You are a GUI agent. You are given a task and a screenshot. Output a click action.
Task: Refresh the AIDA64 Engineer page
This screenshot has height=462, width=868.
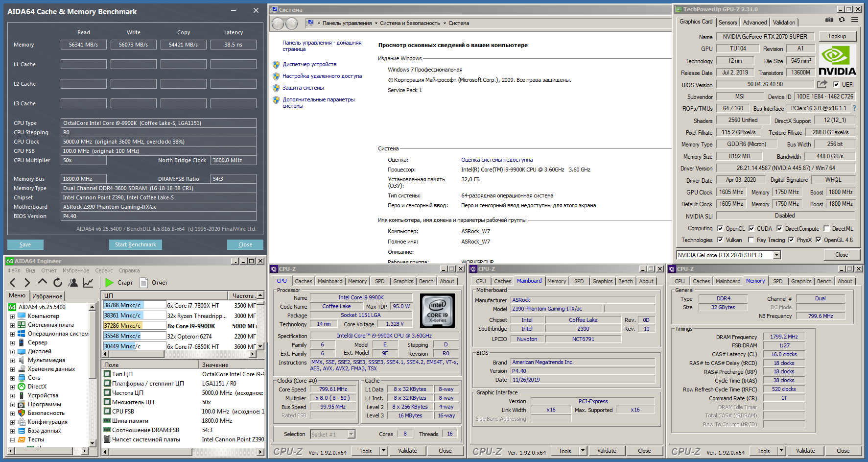pyautogui.click(x=58, y=283)
